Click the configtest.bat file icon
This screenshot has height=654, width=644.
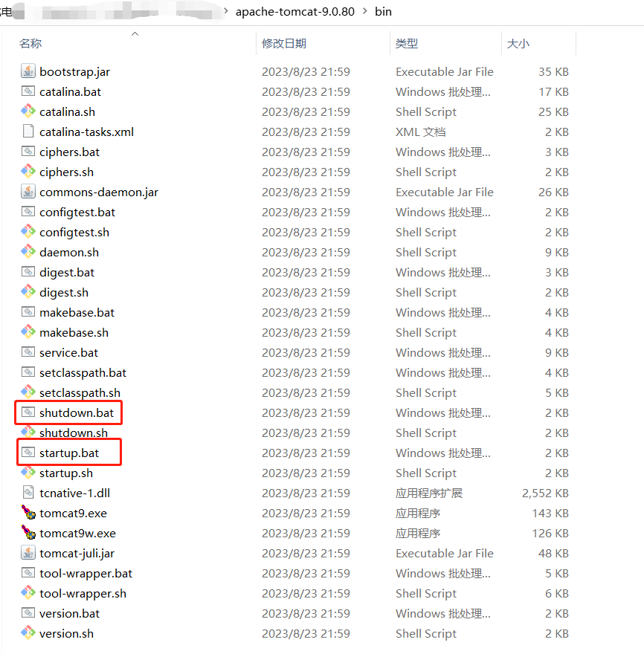pyautogui.click(x=28, y=212)
